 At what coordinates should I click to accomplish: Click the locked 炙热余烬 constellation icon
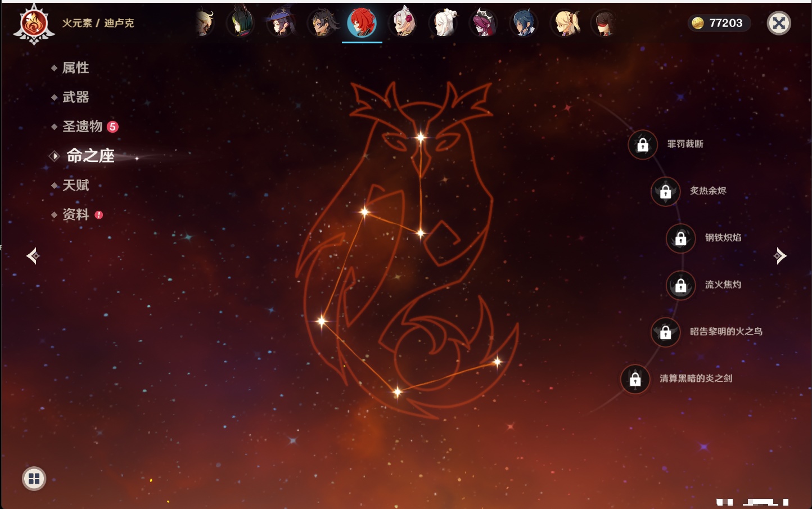pos(666,191)
